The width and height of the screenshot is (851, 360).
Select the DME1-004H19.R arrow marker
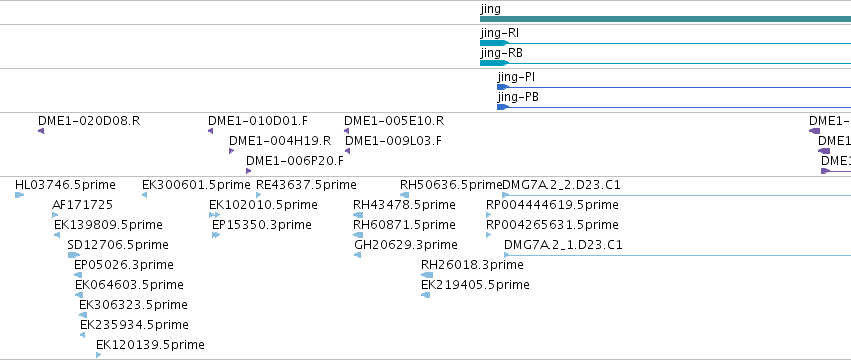point(231,151)
